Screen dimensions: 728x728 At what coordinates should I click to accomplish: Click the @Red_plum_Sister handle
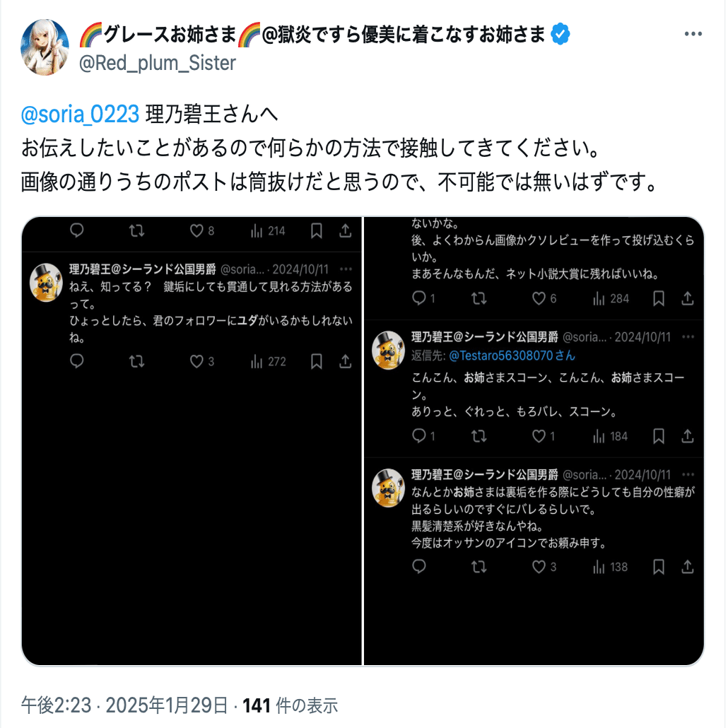pos(158,63)
